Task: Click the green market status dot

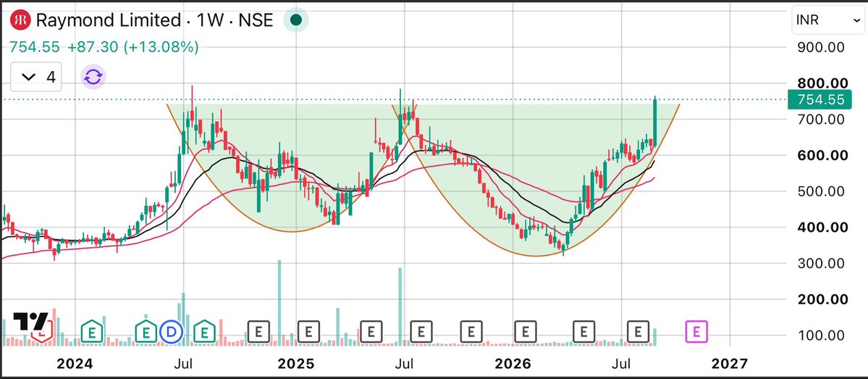Action: coord(296,20)
